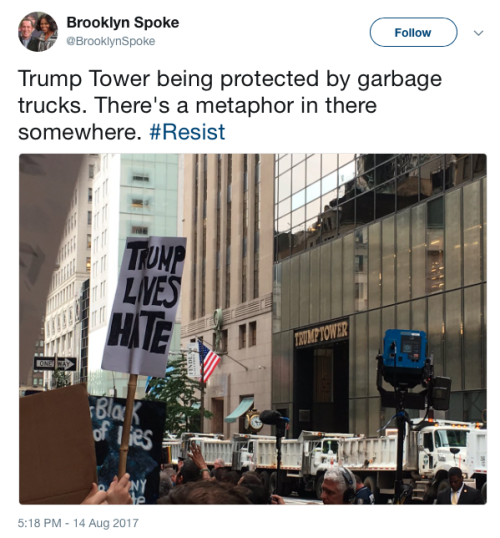Viewport: 500px width, 538px height.
Task: Open the #Resist hashtag link
Action: [187, 132]
